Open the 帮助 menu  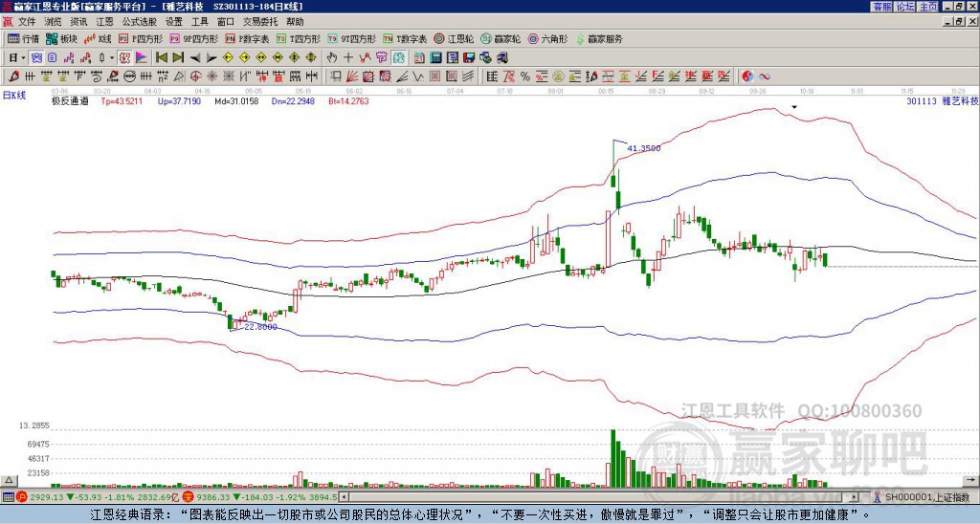click(295, 22)
